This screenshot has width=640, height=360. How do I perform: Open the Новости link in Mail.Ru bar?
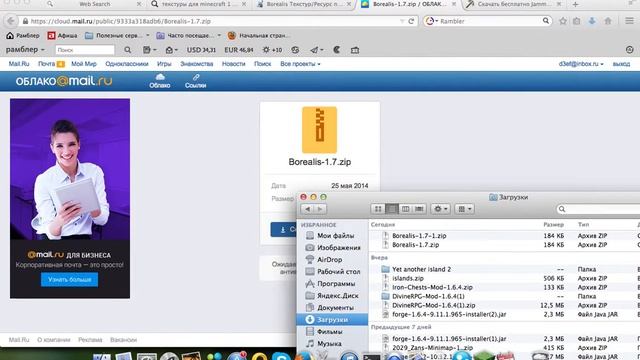click(x=233, y=64)
